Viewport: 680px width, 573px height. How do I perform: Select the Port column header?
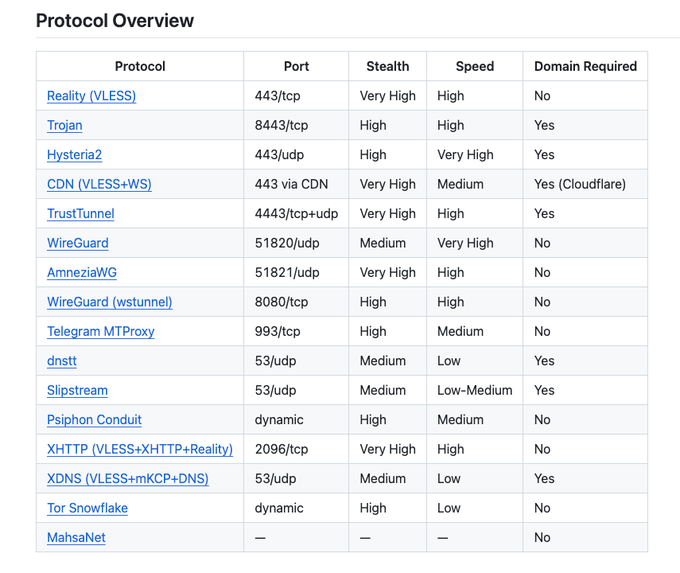coord(296,66)
